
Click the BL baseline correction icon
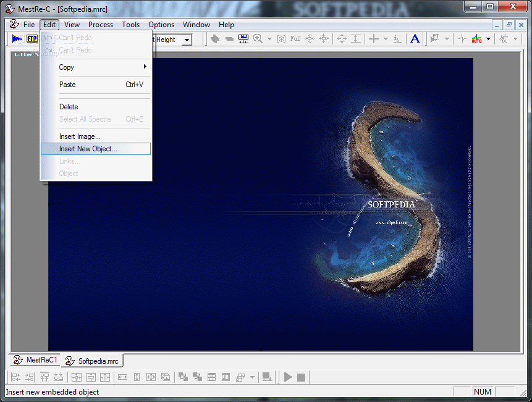[x=504, y=39]
